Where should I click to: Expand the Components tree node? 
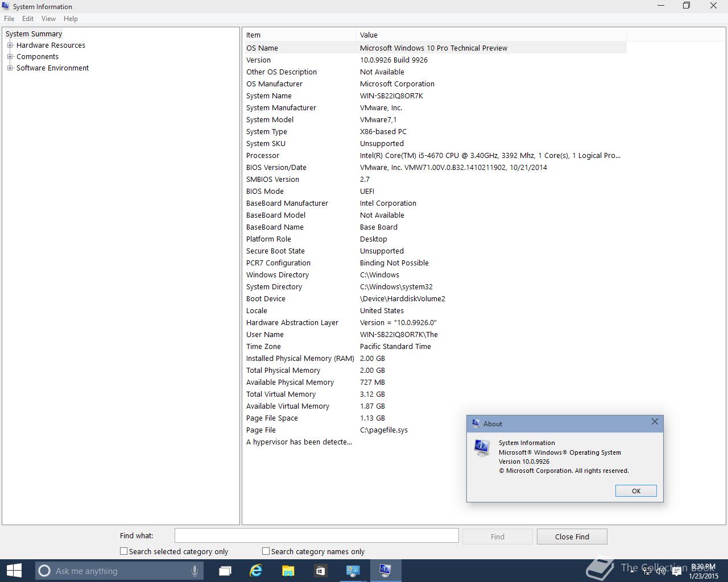coord(10,56)
